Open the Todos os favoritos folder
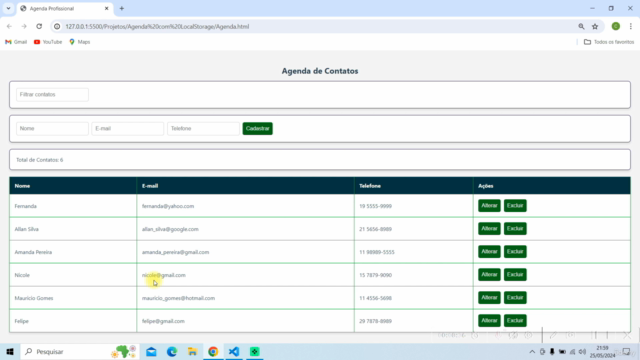 [x=609, y=42]
